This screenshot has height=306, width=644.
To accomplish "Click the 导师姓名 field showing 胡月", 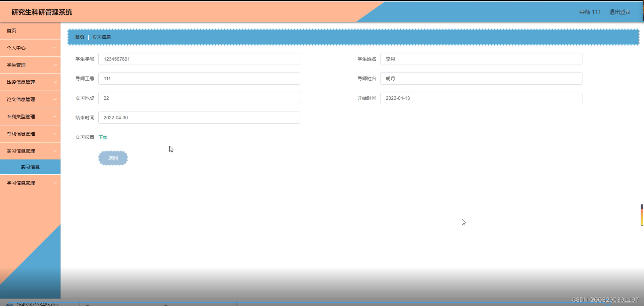I will coord(481,79).
